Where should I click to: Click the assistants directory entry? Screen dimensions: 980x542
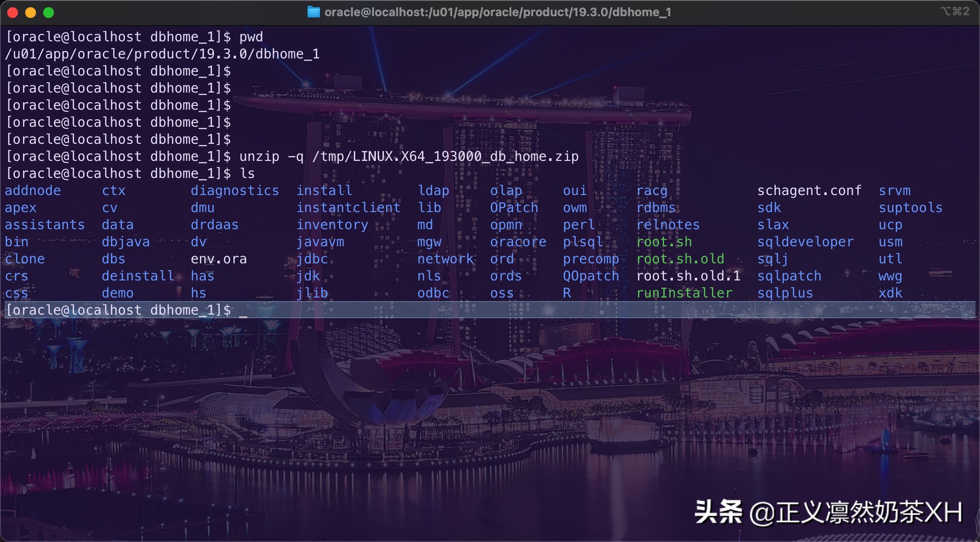click(44, 224)
